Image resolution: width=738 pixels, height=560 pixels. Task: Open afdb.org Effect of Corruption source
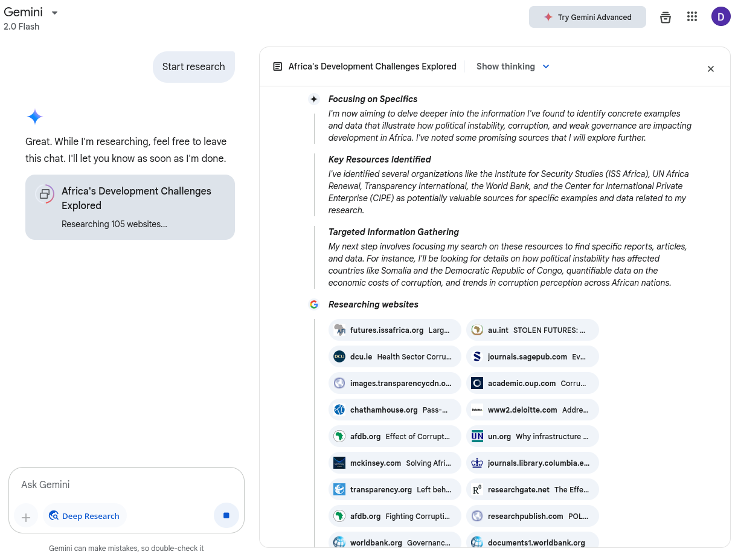point(395,436)
